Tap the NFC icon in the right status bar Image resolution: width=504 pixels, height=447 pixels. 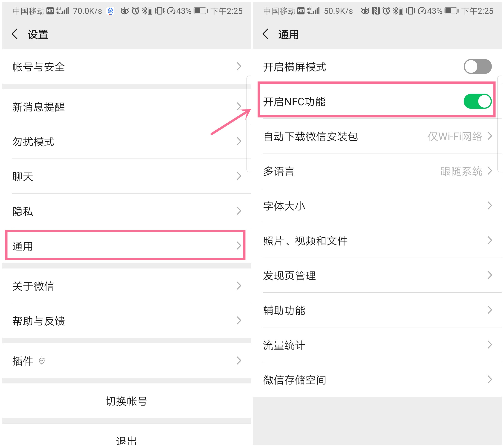[376, 11]
